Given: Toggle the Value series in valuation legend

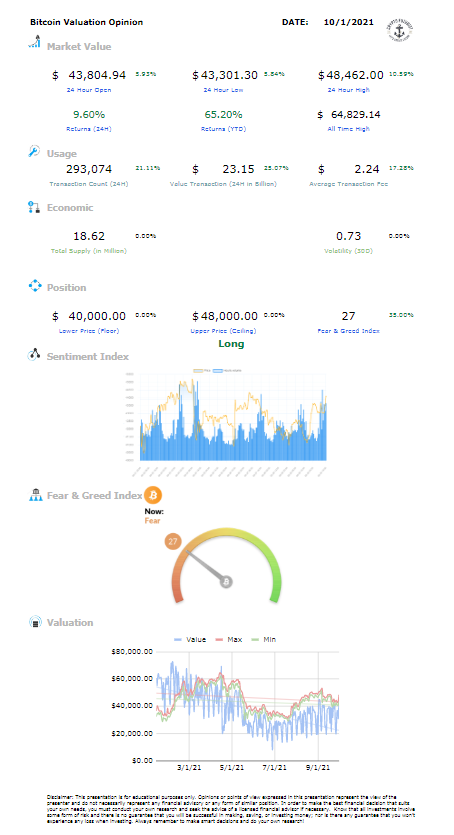Looking at the screenshot, I should coord(190,640).
